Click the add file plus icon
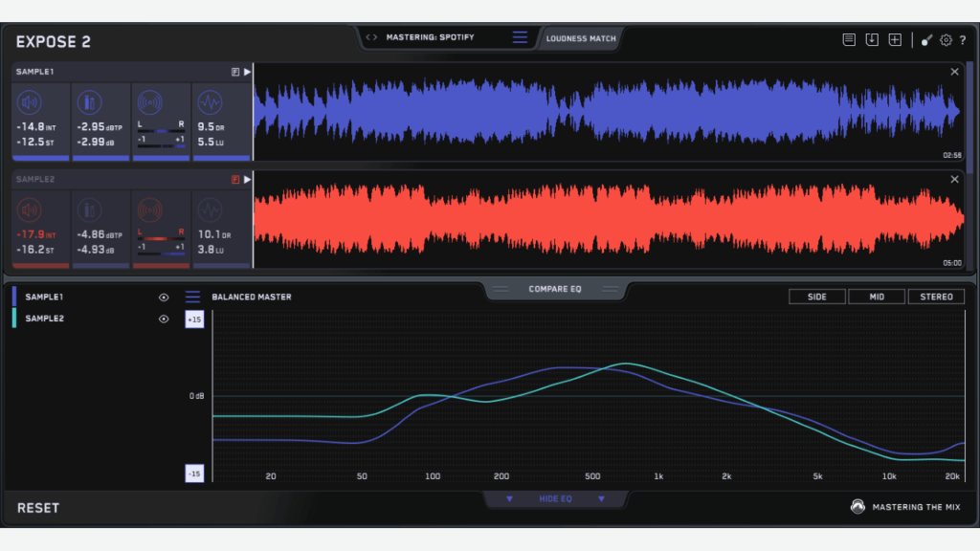980x551 pixels. pos(895,40)
